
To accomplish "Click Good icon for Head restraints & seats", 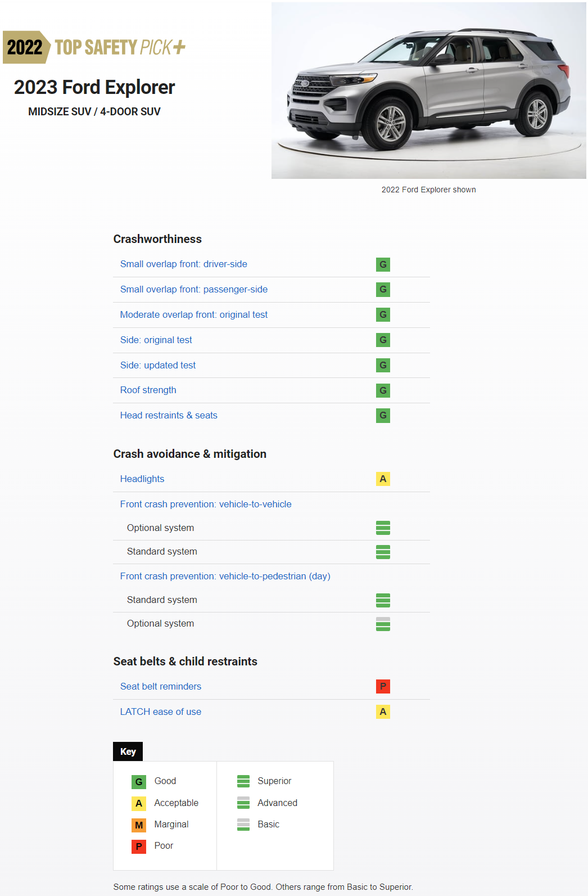I will [x=383, y=416].
